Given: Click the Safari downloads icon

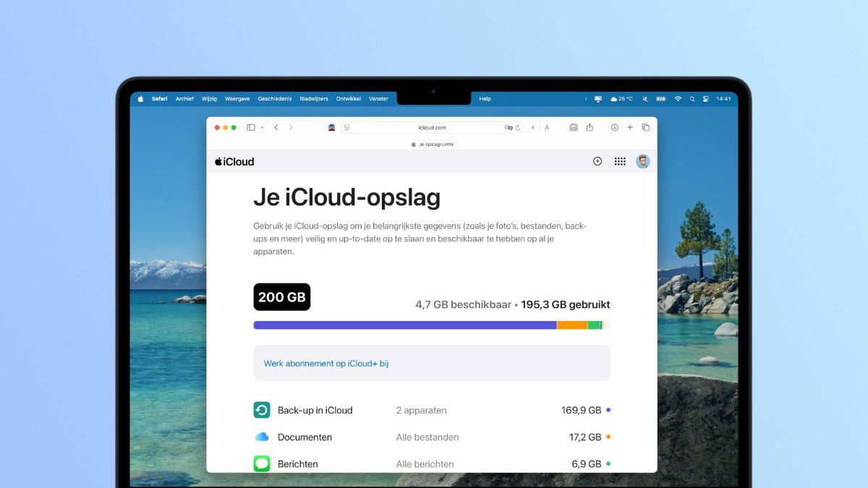Looking at the screenshot, I should coord(615,127).
